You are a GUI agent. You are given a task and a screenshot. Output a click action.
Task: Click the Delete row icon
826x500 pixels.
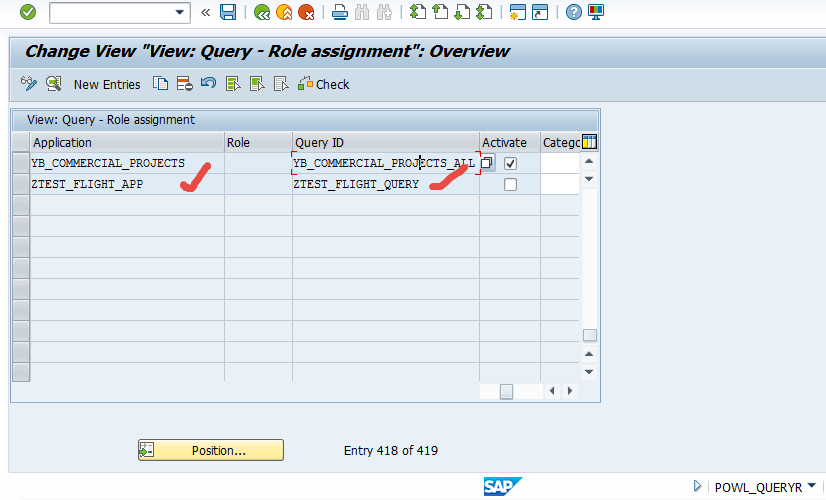(x=184, y=84)
